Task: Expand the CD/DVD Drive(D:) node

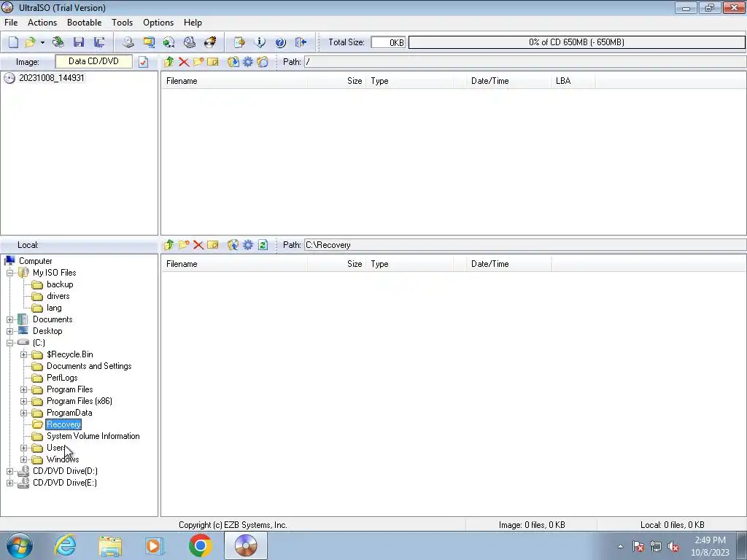Action: coord(9,472)
